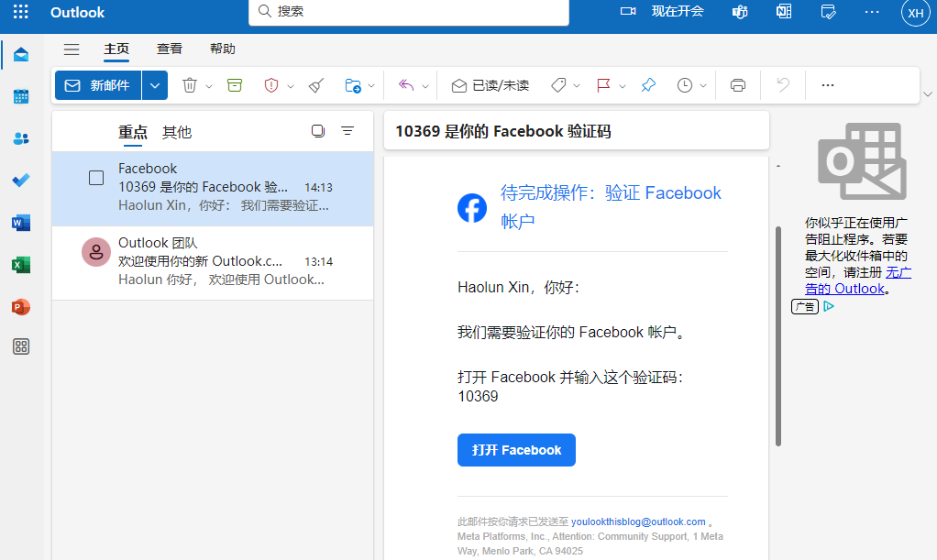937x560 pixels.
Task: Flag the selected message
Action: 603,85
